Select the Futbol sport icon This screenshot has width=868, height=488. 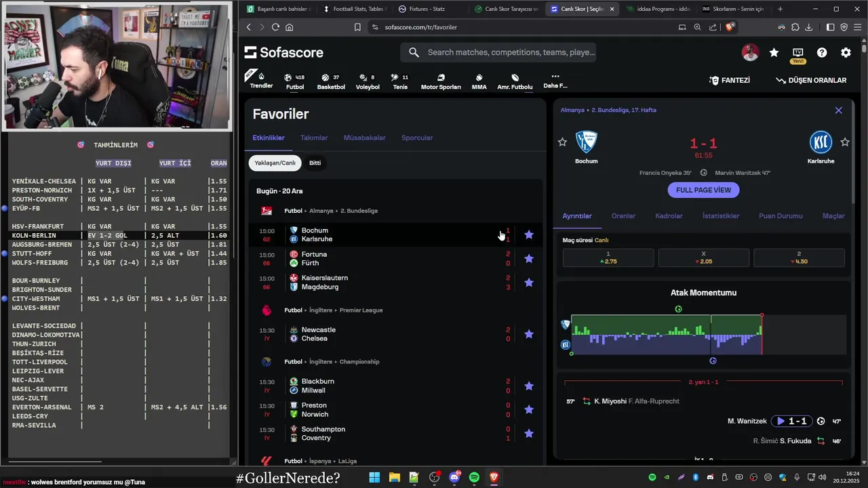(x=295, y=81)
